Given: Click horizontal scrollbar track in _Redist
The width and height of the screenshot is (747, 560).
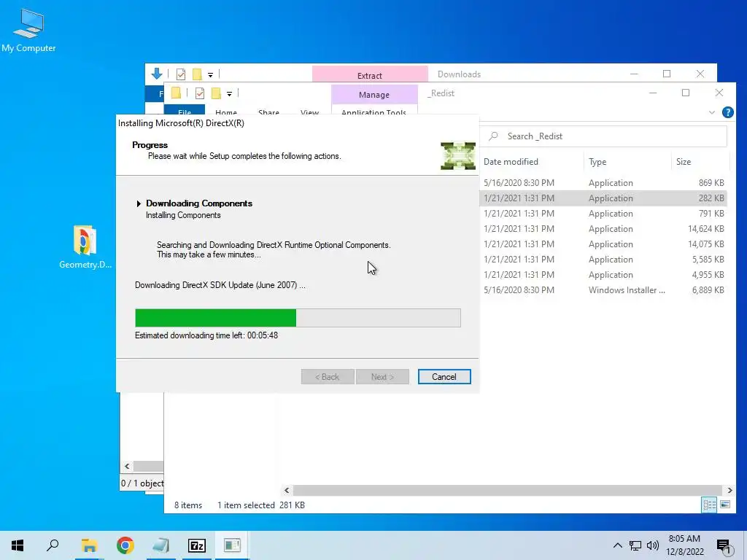Looking at the screenshot, I should (x=508, y=490).
